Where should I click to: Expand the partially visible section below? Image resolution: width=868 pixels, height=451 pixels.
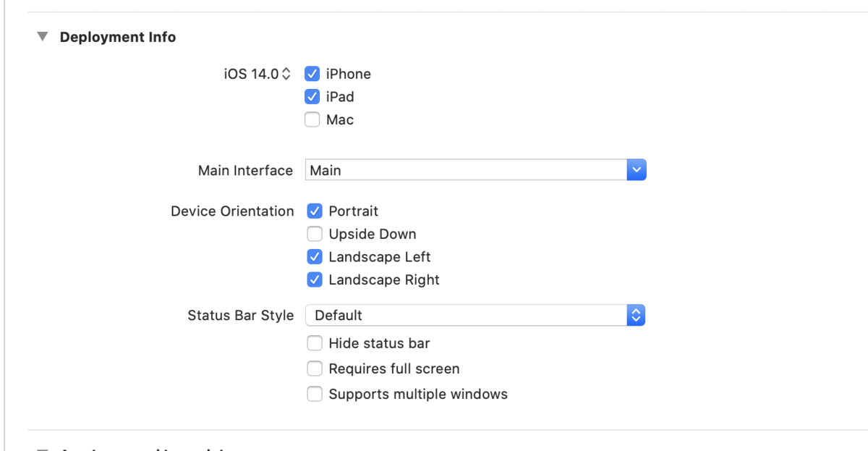(43, 449)
